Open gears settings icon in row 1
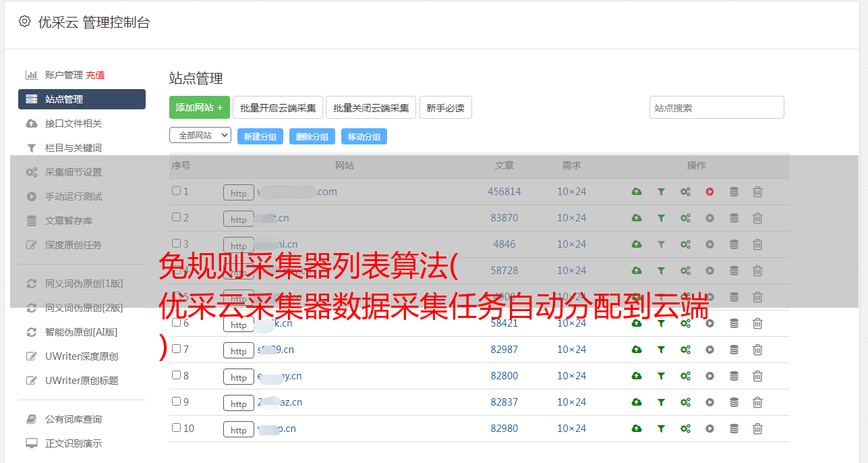868x463 pixels. (685, 192)
